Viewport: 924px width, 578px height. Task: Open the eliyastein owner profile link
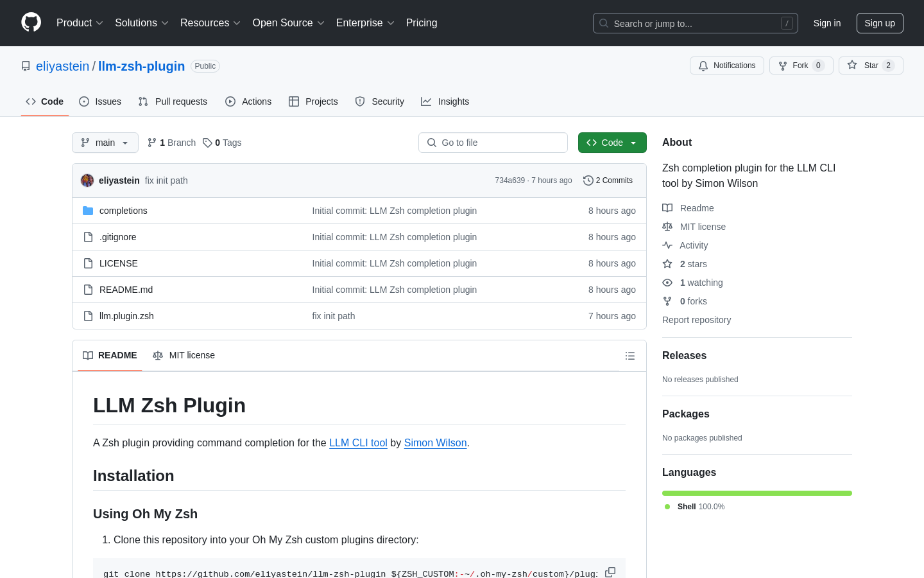click(63, 66)
